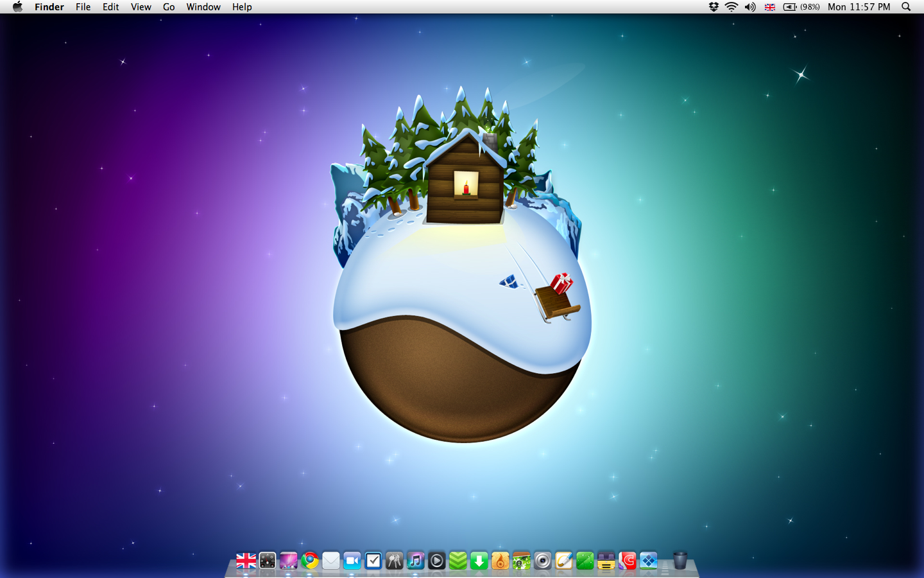Launch Google Chrome from the dock
Image resolution: width=924 pixels, height=578 pixels.
click(310, 561)
